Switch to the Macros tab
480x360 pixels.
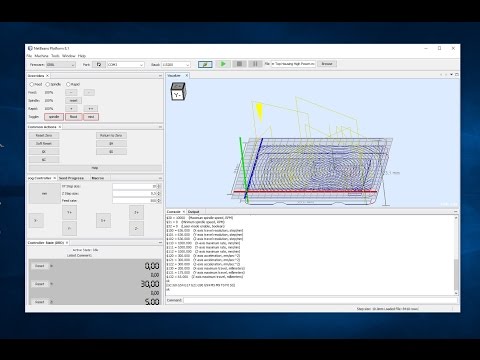click(x=98, y=178)
